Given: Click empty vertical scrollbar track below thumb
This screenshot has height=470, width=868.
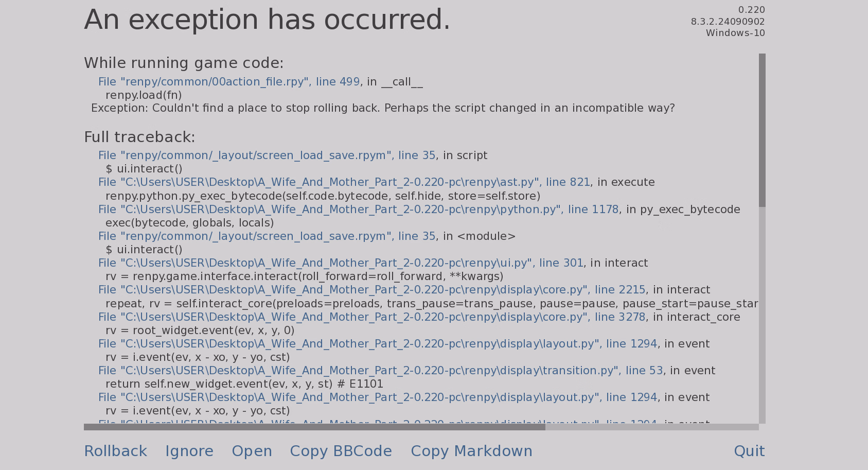Looking at the screenshot, I should tap(762, 314).
